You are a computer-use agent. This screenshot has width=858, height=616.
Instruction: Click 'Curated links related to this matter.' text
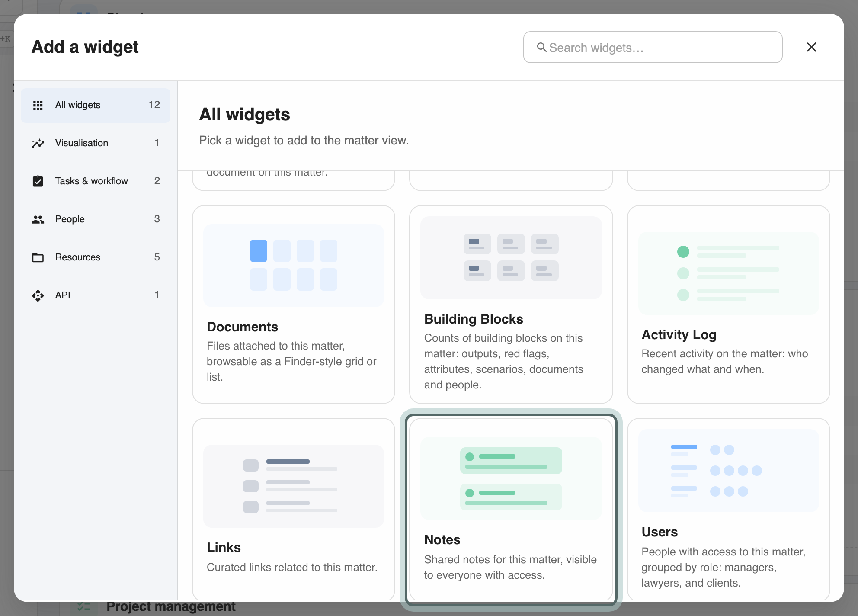pos(292,567)
